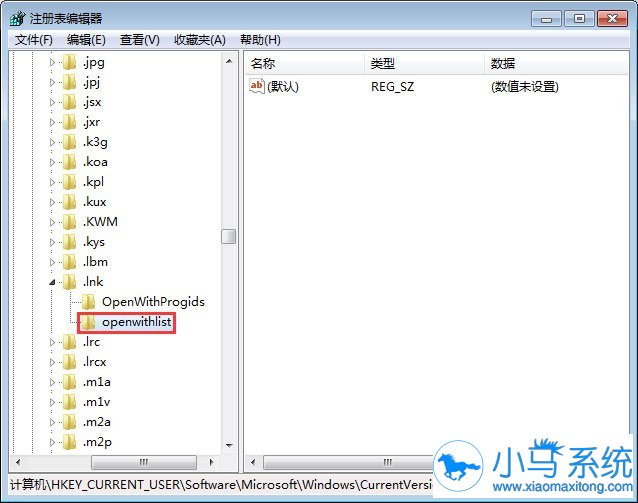The height and width of the screenshot is (503, 638).
Task: Expand the .kys key
Action: (52, 242)
